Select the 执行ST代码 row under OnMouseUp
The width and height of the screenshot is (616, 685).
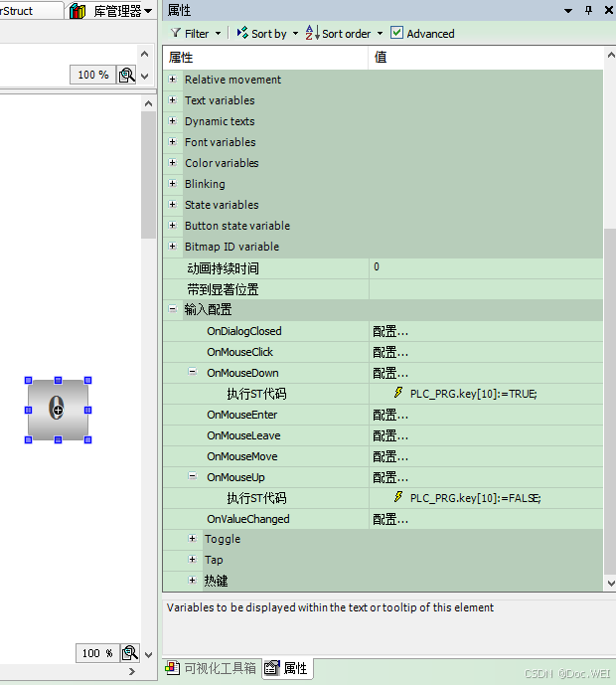[x=383, y=498]
